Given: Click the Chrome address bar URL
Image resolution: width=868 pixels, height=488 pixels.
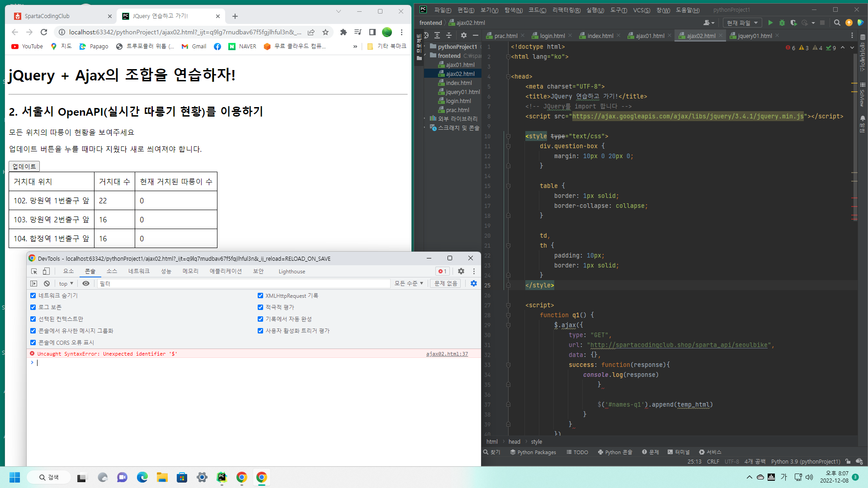Looking at the screenshot, I should (185, 32).
